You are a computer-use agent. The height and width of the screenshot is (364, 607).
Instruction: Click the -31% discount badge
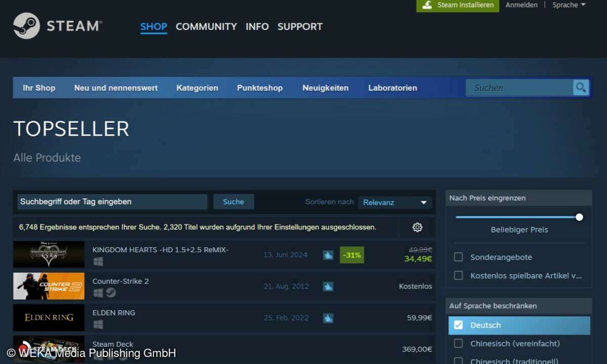[x=352, y=255]
